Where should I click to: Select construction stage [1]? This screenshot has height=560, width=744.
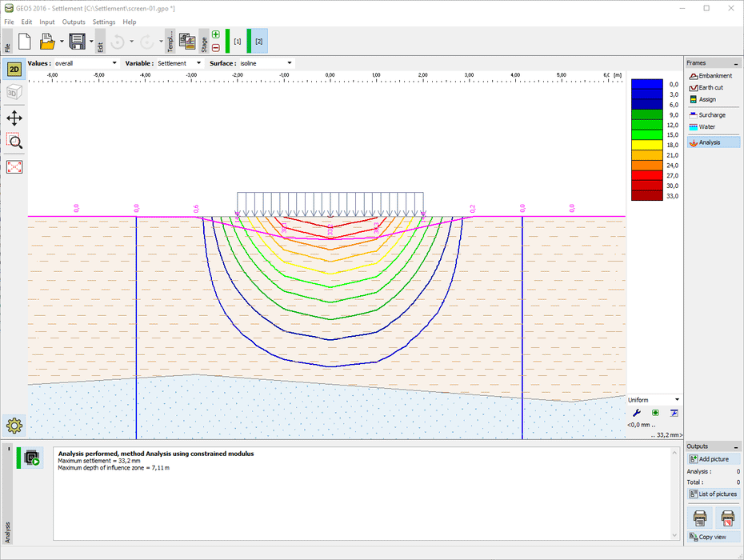point(238,41)
